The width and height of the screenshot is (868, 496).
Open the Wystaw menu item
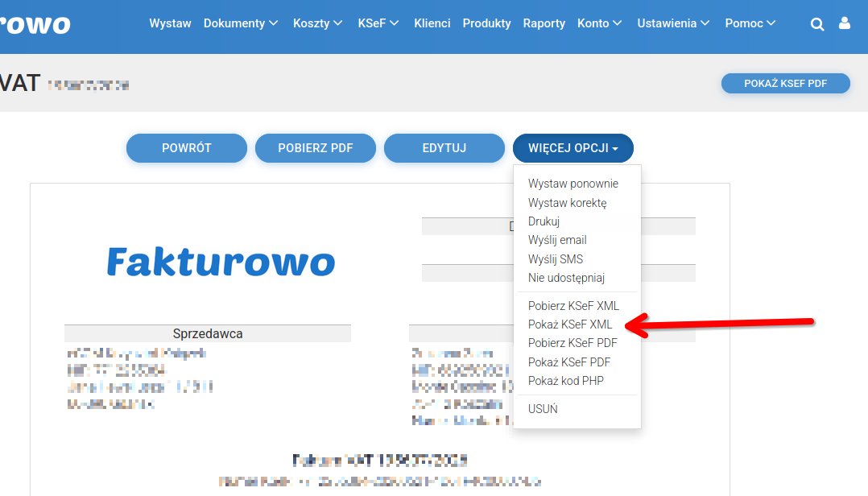[170, 23]
